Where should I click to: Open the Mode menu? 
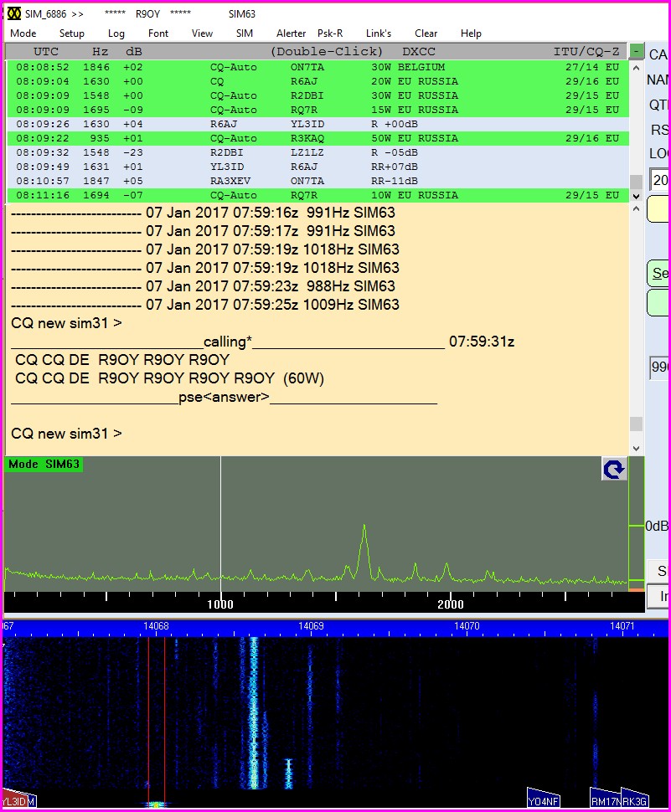(23, 33)
